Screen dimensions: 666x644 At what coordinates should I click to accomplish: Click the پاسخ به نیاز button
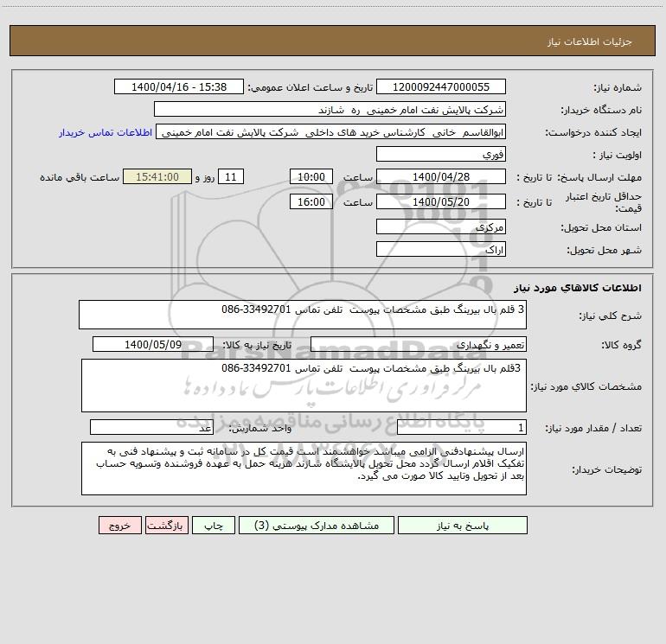click(x=462, y=525)
